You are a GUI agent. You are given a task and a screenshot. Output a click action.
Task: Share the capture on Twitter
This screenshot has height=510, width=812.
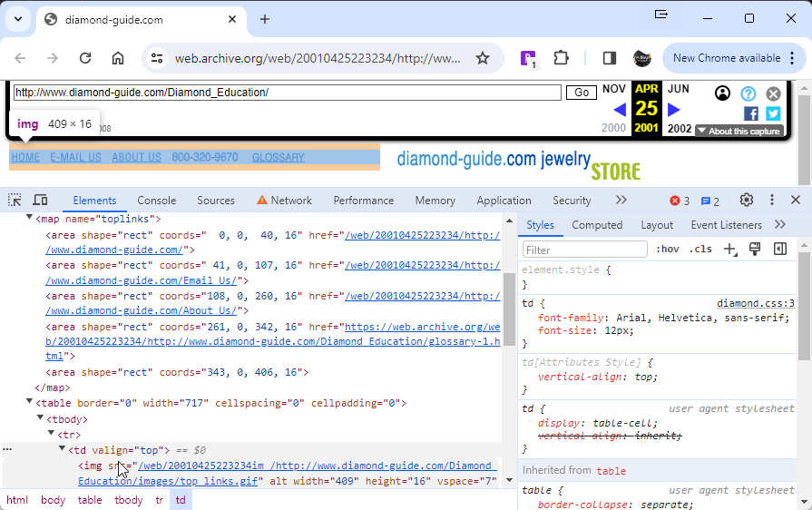tap(773, 113)
